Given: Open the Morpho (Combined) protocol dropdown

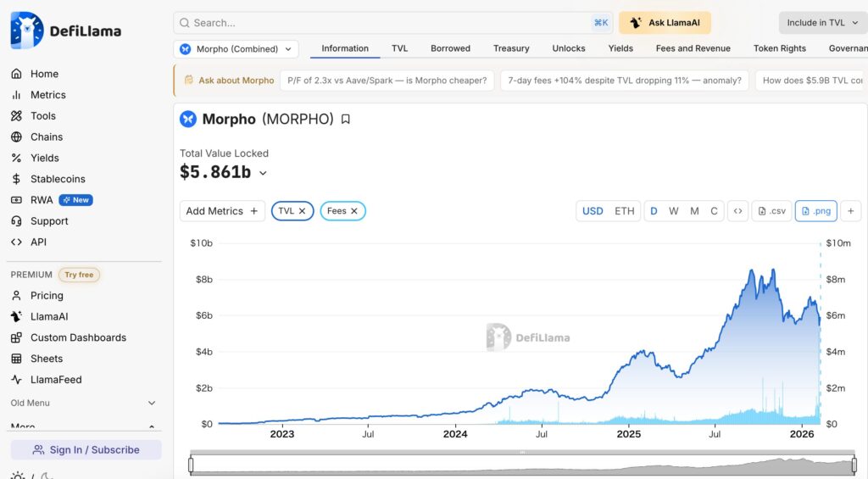Looking at the screenshot, I should [x=236, y=49].
